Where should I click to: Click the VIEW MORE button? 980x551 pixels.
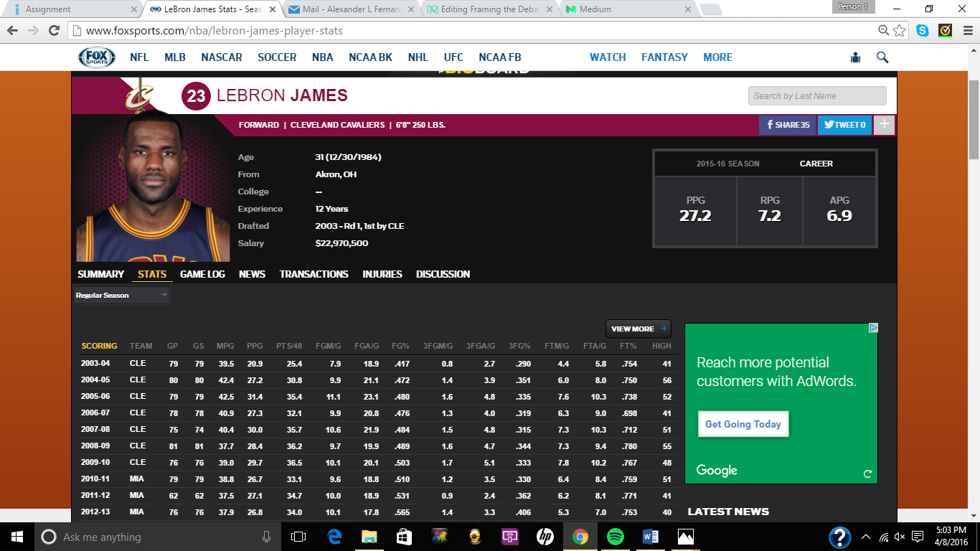coord(639,329)
